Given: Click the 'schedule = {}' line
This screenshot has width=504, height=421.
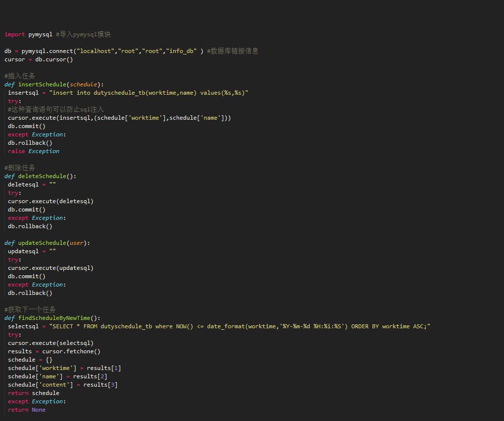Looking at the screenshot, I should pos(30,360).
